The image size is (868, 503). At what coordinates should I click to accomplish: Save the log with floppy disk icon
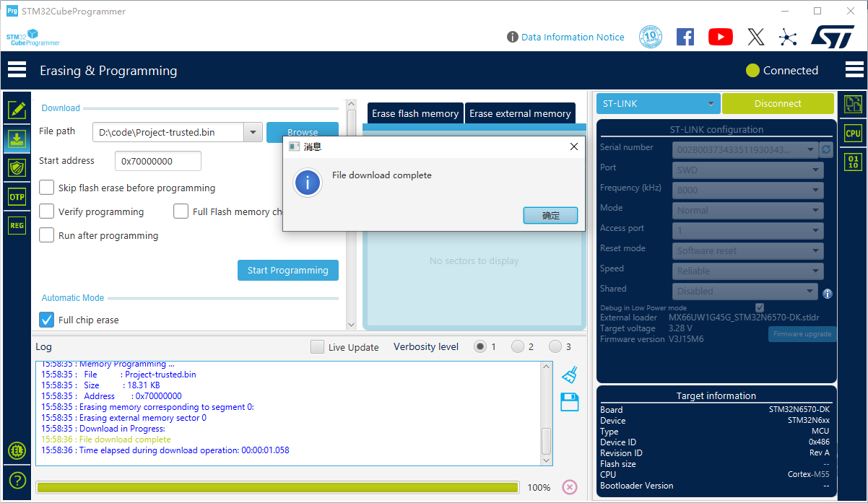point(570,402)
